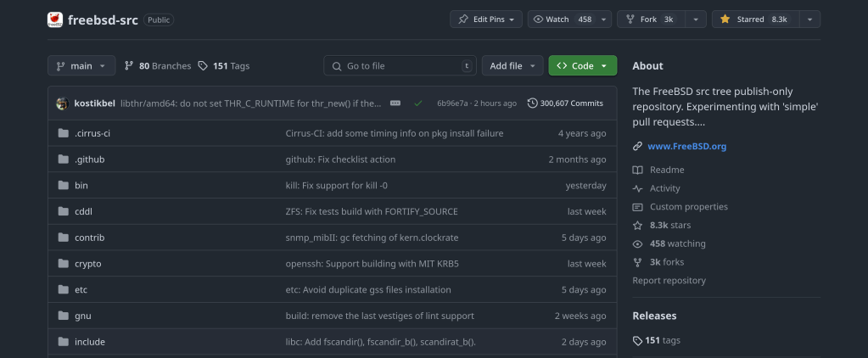Click the 151 Tags tag icon
The width and height of the screenshot is (868, 358).
203,65
